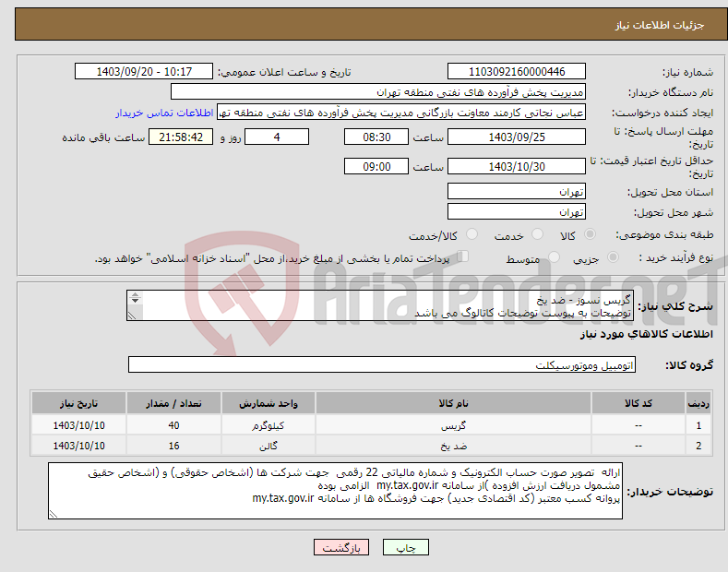Click the شرح کلی نیاز text area

pos(380,305)
